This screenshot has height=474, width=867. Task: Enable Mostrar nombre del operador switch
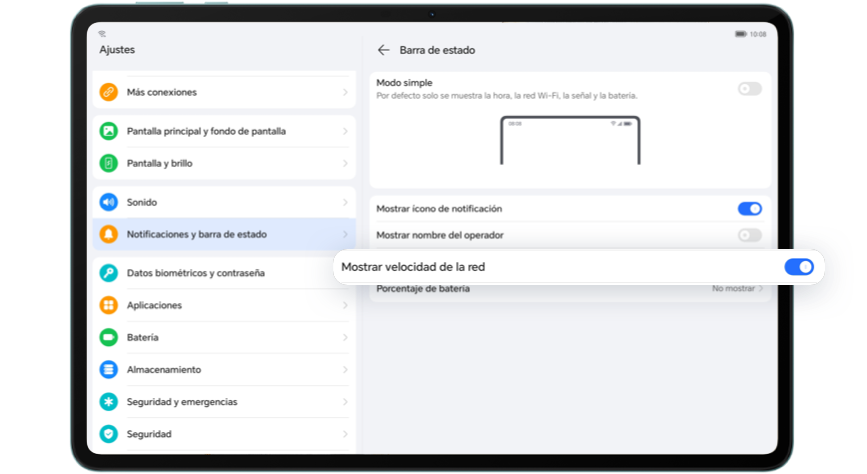click(x=750, y=235)
